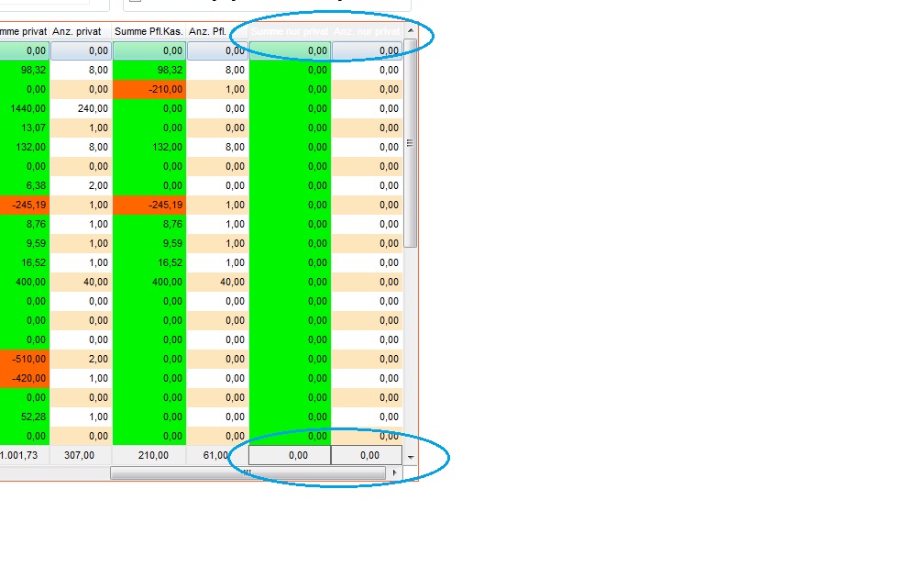
Task: Click the vertical scrollbar down arrow
Action: pyautogui.click(x=411, y=456)
